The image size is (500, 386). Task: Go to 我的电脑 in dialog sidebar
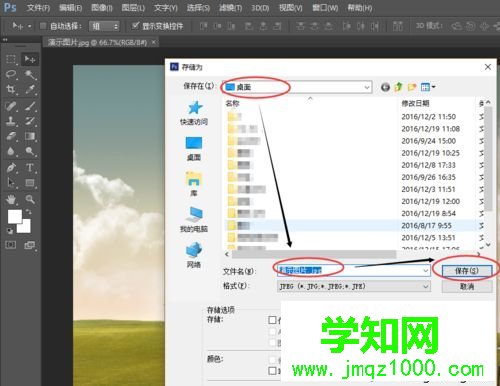tap(194, 220)
